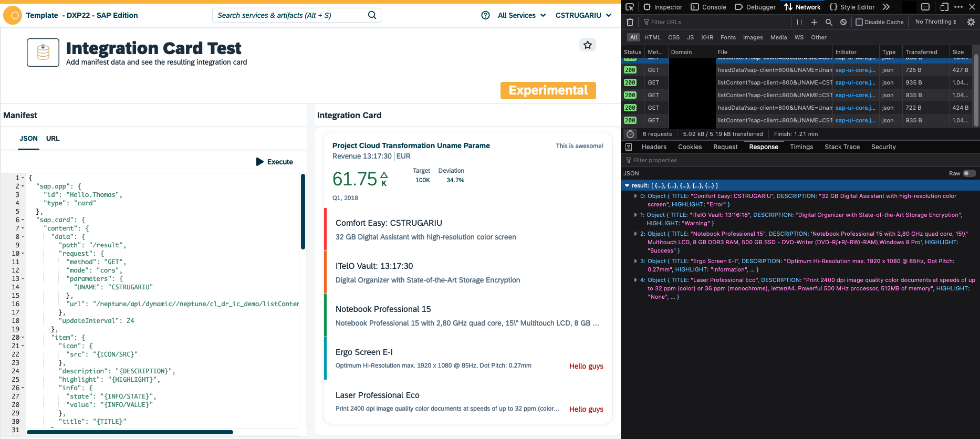Expand result object 3 Ergo Screen E-I

pyautogui.click(x=635, y=261)
